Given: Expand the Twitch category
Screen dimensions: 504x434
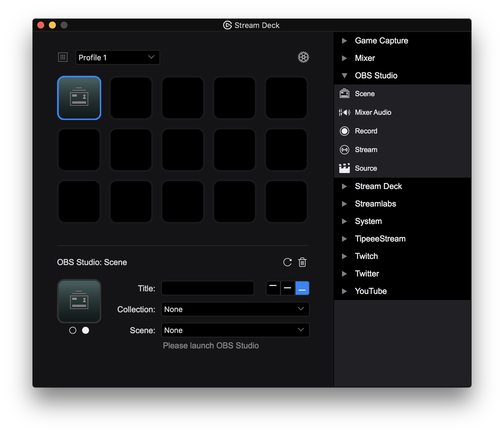Looking at the screenshot, I should click(345, 256).
